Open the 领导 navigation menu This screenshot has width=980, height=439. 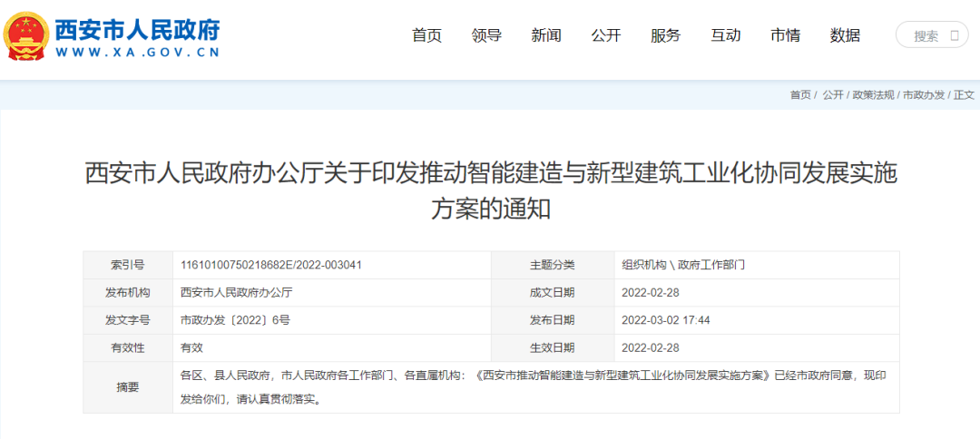(487, 35)
